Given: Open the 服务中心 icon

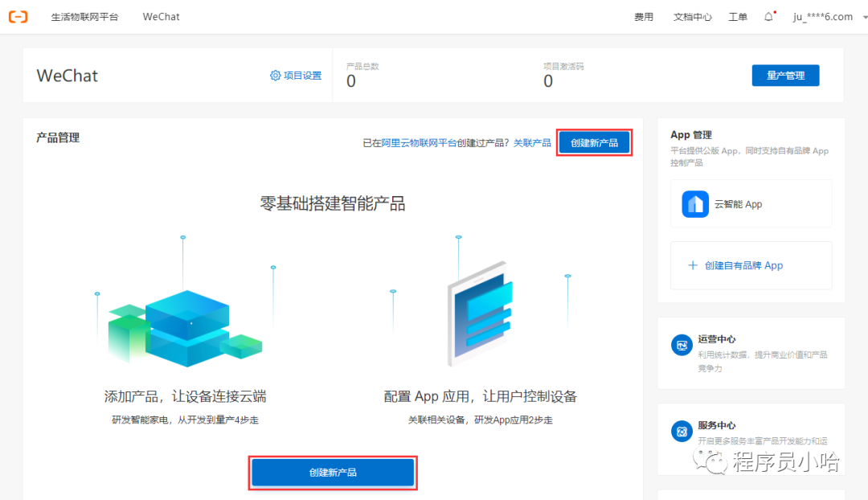Looking at the screenshot, I should click(682, 432).
